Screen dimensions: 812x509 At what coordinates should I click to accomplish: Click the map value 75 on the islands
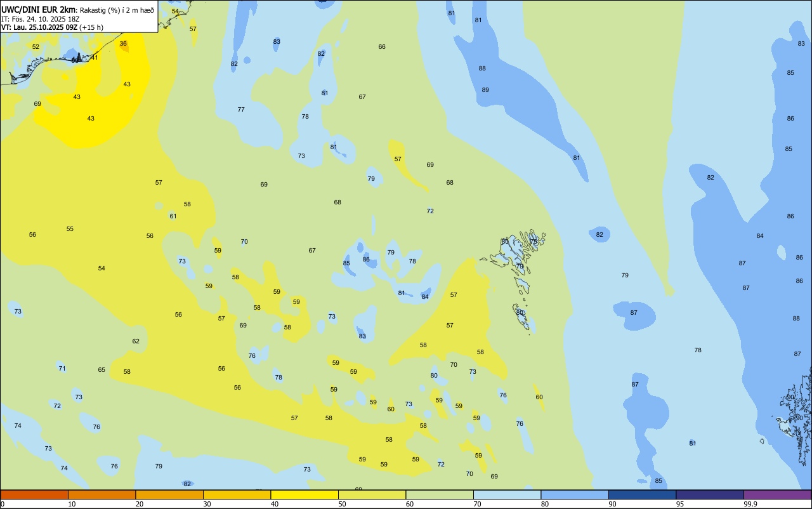click(534, 241)
